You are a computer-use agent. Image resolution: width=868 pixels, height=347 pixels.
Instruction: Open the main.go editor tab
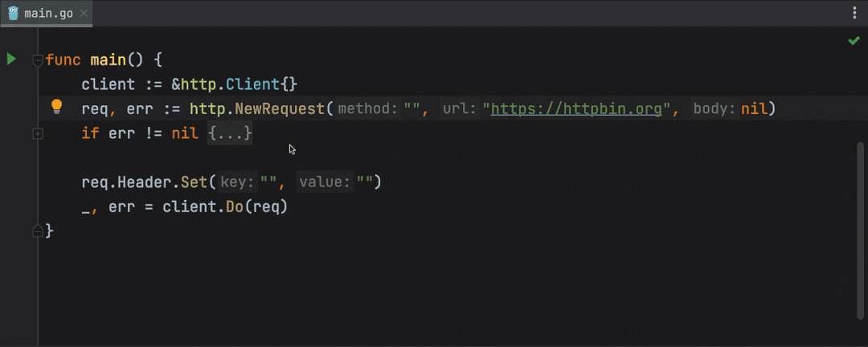pos(47,14)
